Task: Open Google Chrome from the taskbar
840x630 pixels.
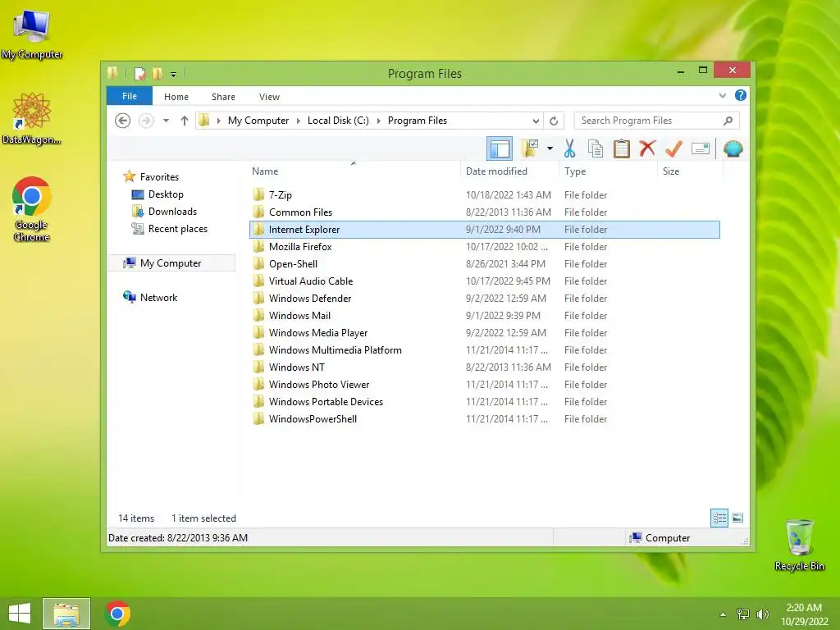Action: (117, 614)
